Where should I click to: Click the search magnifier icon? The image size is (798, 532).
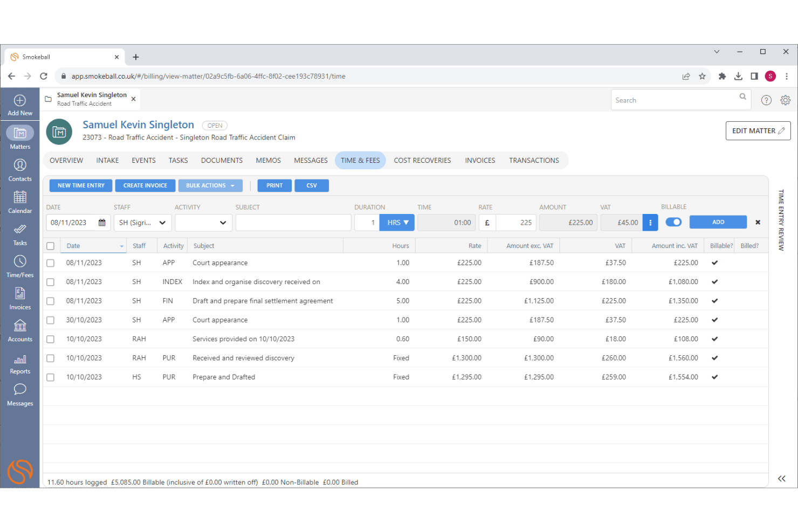(743, 96)
